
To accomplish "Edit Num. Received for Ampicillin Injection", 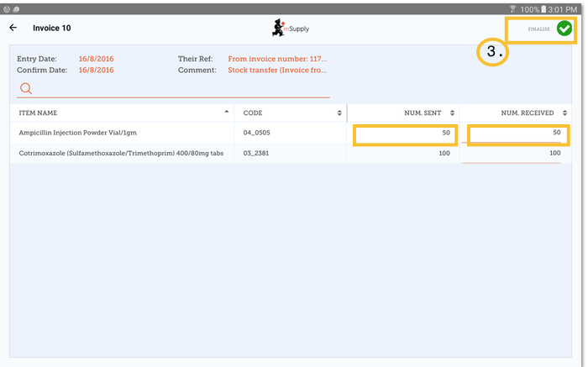I will [518, 134].
